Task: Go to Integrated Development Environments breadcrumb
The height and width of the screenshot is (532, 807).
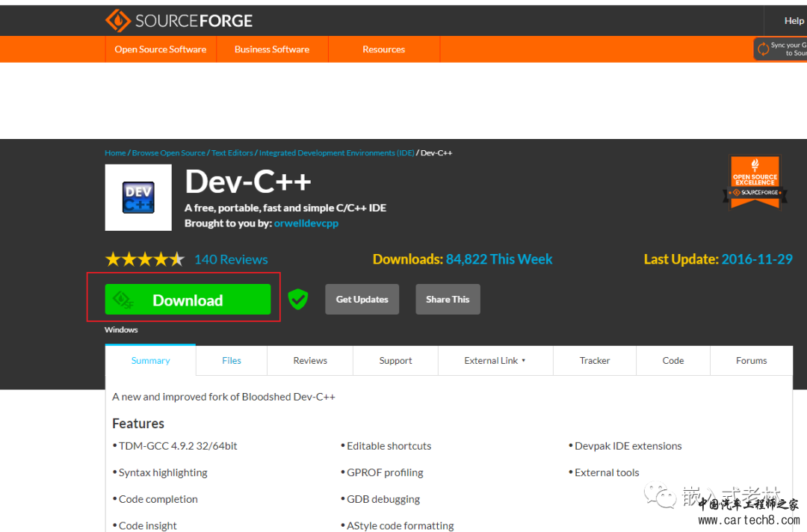Action: coord(336,153)
